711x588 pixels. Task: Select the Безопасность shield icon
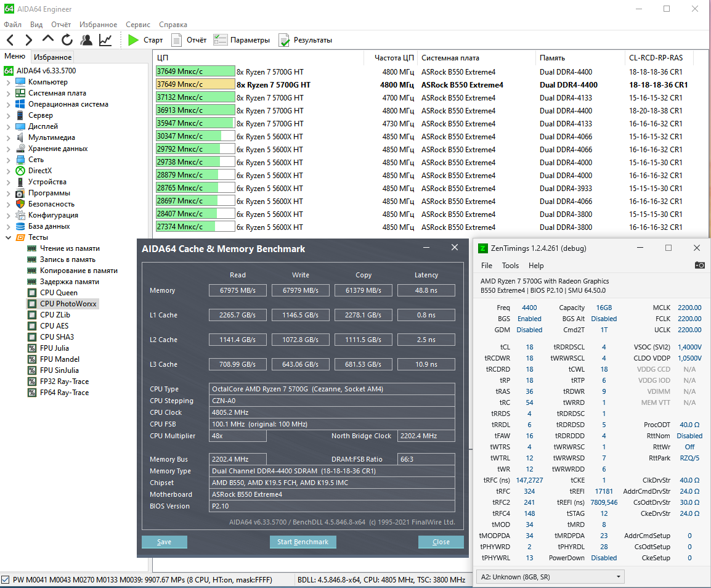tap(20, 204)
